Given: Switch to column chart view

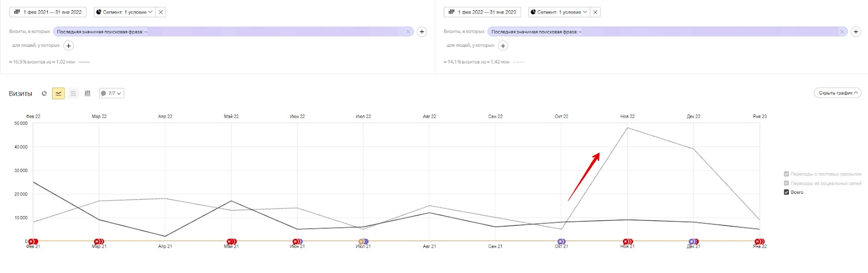Looking at the screenshot, I should coord(87,93).
